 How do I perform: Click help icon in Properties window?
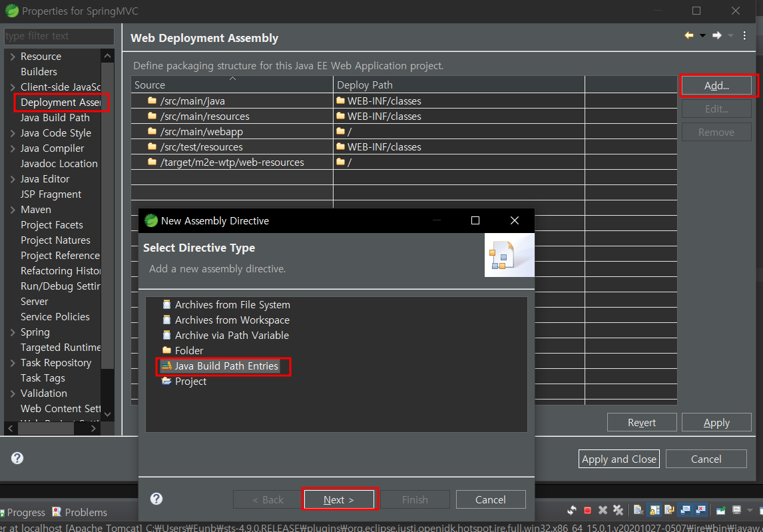tap(17, 458)
